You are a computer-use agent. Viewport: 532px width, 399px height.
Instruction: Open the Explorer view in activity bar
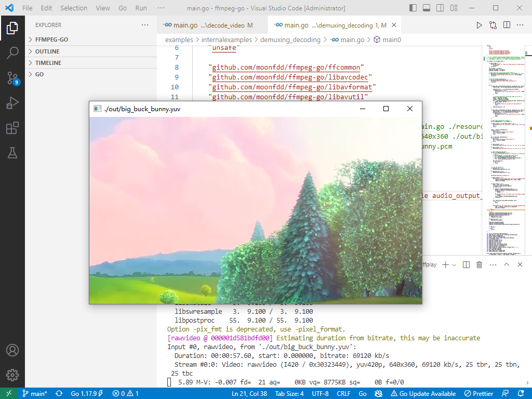tap(12, 28)
